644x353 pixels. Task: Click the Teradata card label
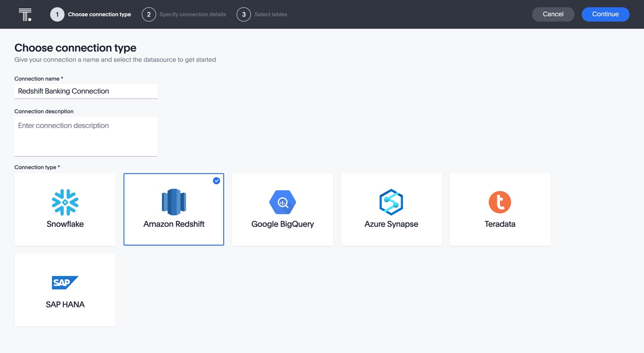coord(500,224)
